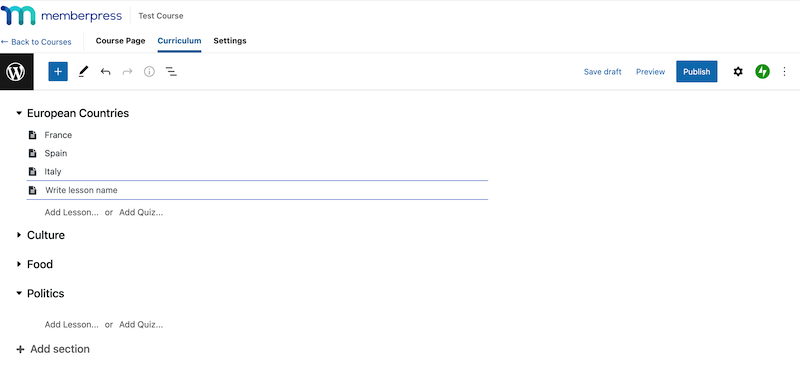This screenshot has height=385, width=800.
Task: Click the plus icon for Add section
Action: coord(20,349)
